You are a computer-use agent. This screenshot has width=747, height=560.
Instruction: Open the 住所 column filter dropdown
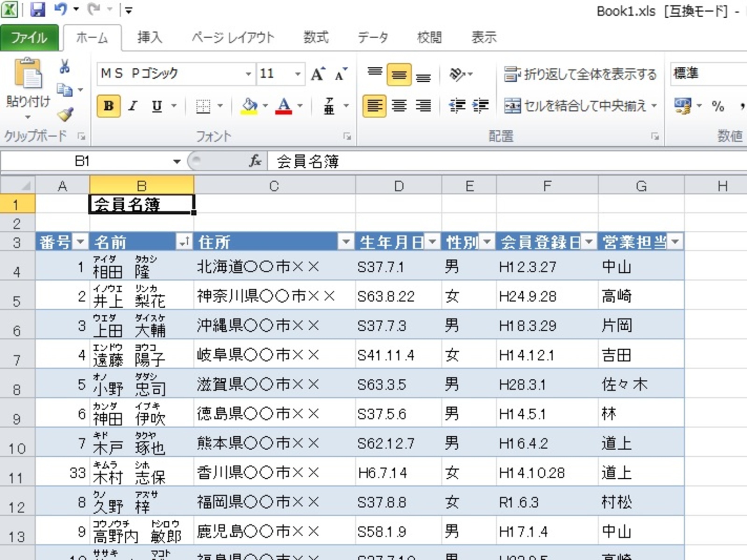(346, 242)
